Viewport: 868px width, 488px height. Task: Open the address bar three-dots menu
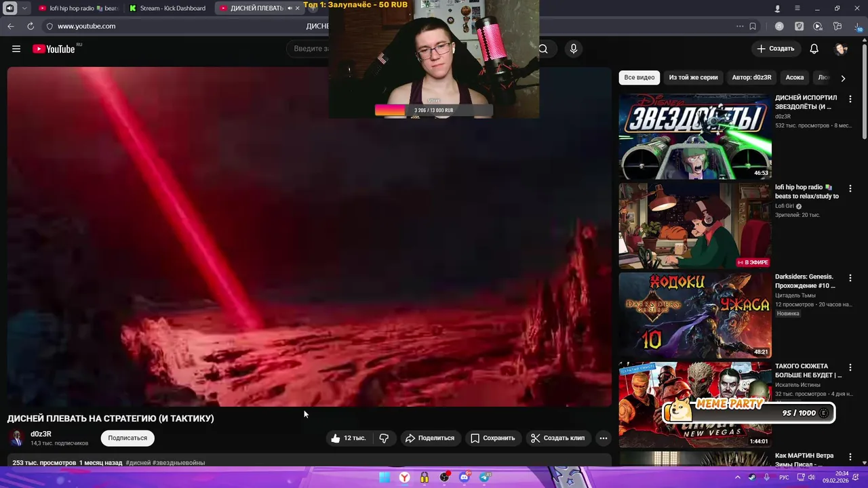[x=740, y=26]
